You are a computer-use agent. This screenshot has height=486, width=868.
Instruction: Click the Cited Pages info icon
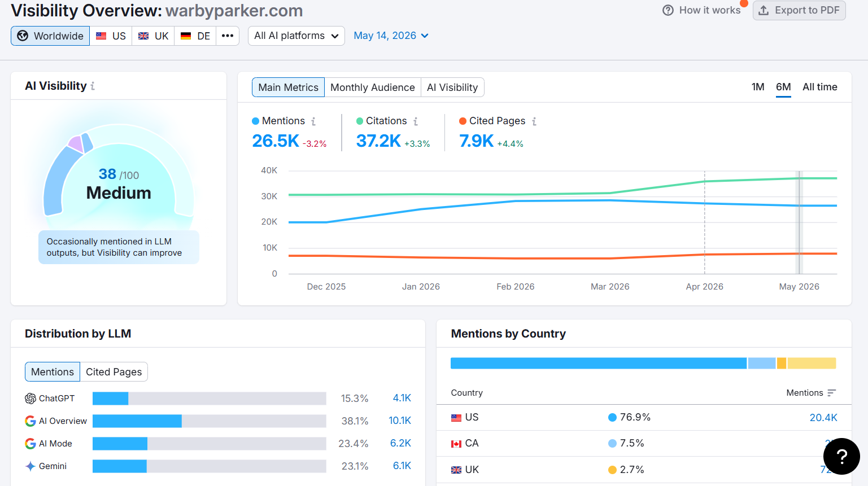pyautogui.click(x=534, y=121)
